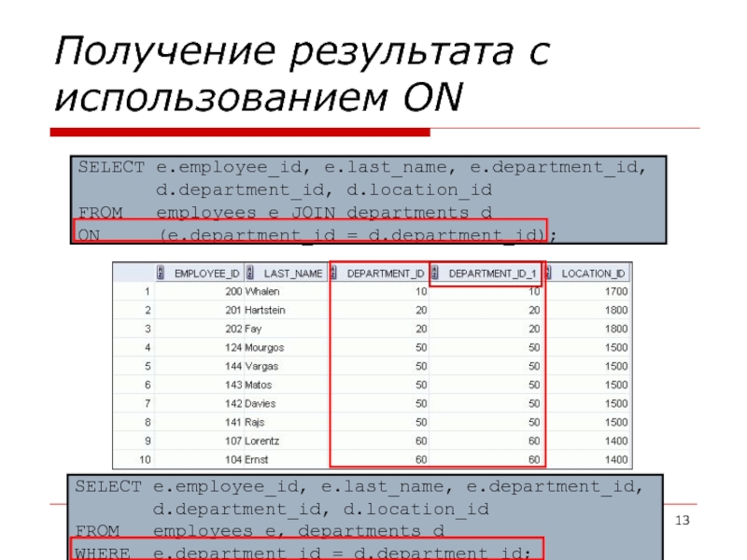Select the LOCATION_ID column header
Image resolution: width=747 pixels, height=560 pixels.
[x=588, y=273]
